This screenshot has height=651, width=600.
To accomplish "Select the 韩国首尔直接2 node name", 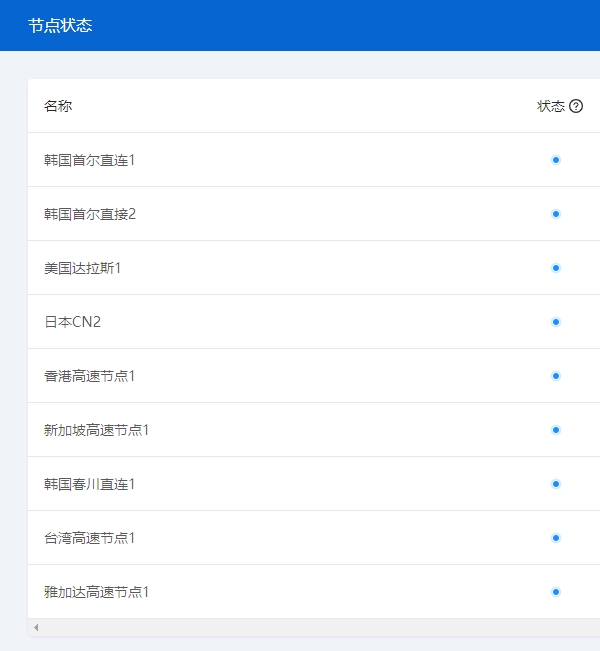I will point(90,214).
